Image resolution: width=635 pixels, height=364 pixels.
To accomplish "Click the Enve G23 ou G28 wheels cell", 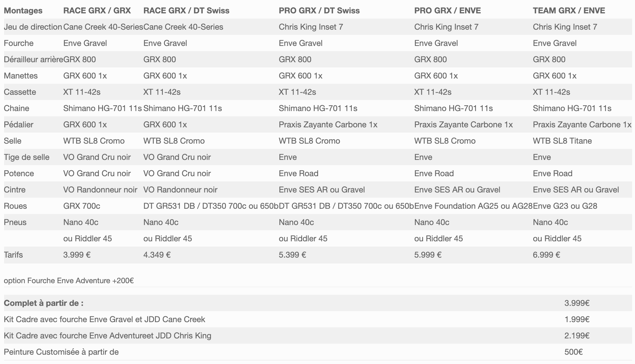I will pos(565,206).
